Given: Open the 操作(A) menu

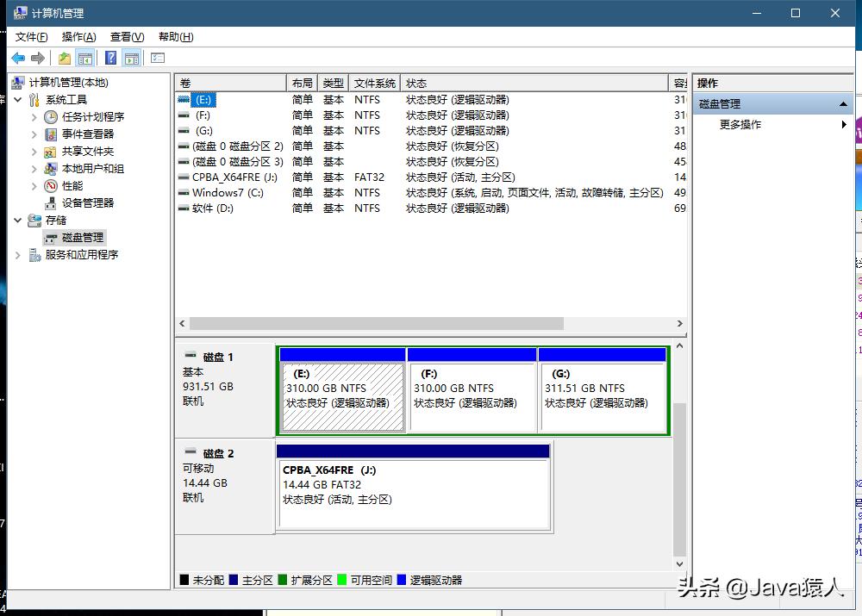Looking at the screenshot, I should coord(78,37).
